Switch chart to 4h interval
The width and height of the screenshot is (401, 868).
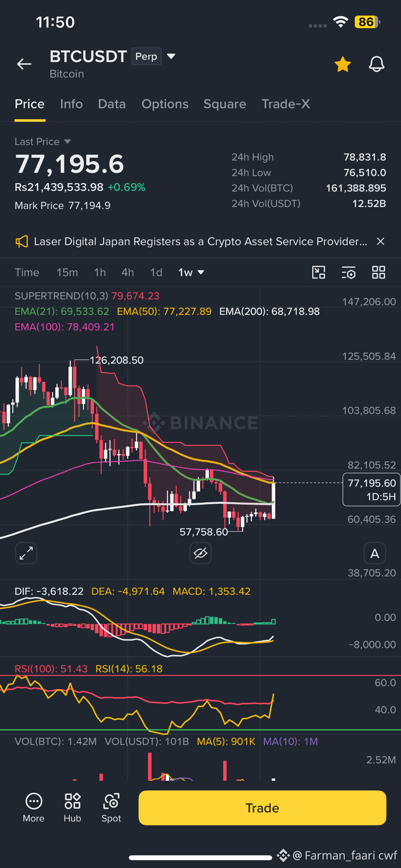[127, 272]
